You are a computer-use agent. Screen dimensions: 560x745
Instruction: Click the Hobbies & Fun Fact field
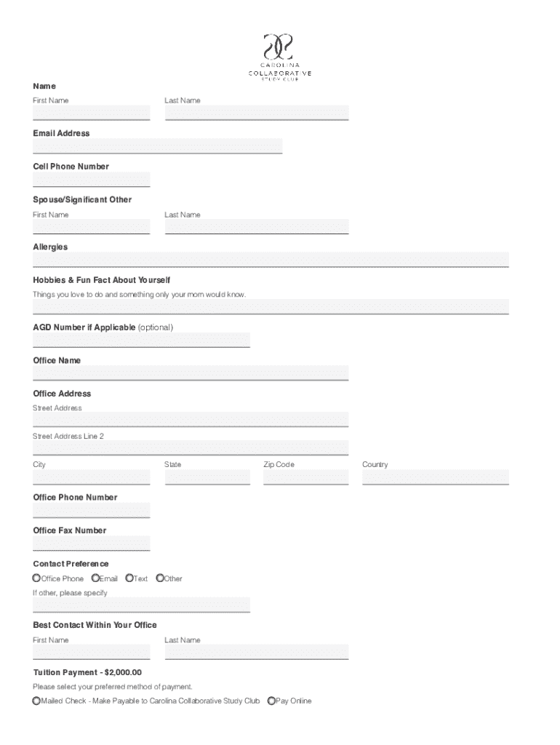coord(271,306)
